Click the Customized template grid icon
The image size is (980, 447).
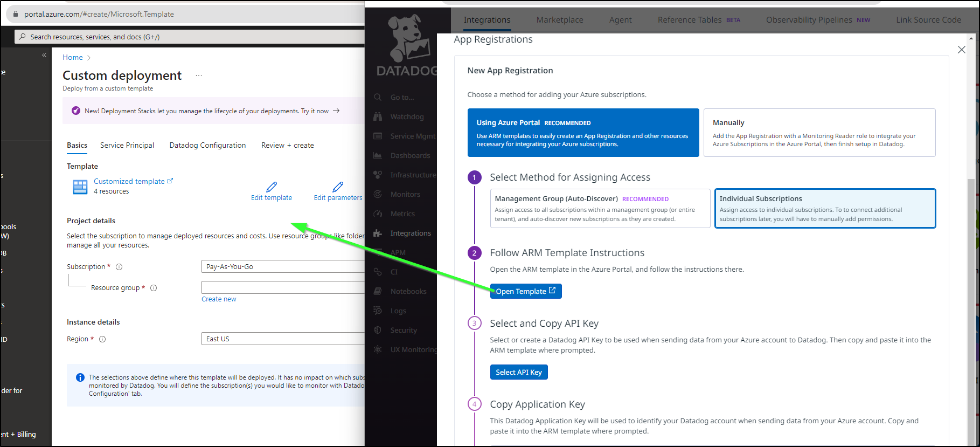(x=80, y=187)
